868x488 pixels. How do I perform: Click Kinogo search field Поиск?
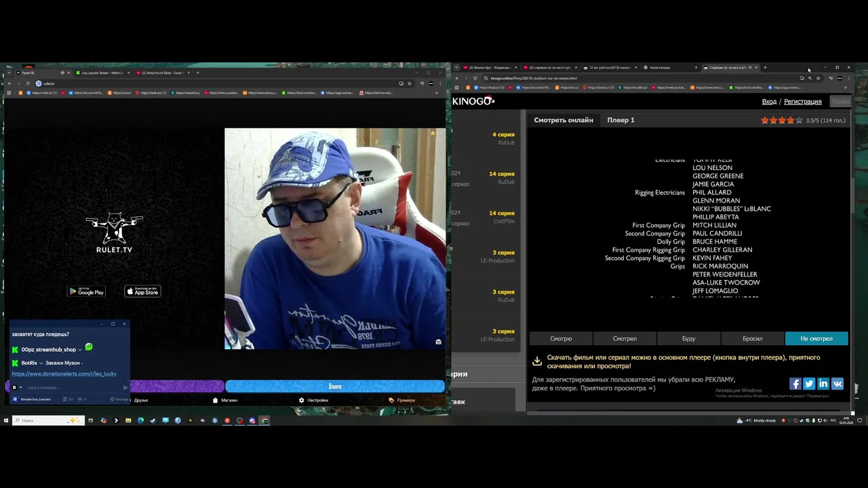pyautogui.click(x=840, y=102)
